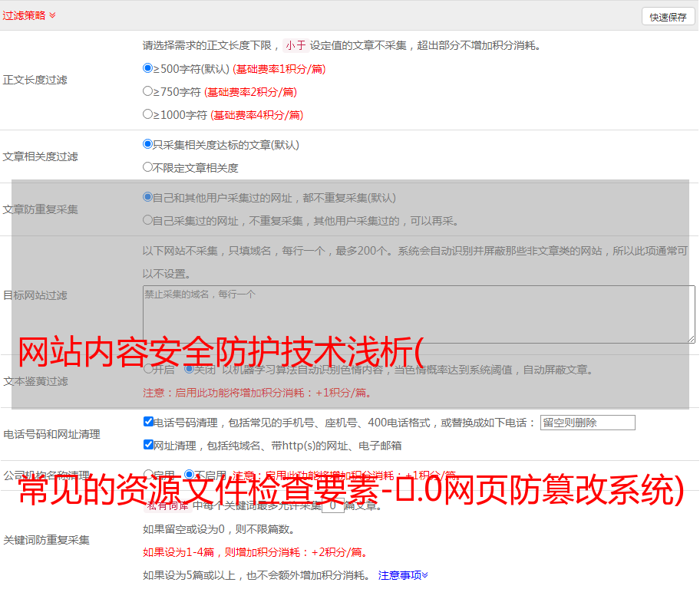Select 只采集相关度达标的文章 option
The width and height of the screenshot is (700, 589).
coord(148,144)
